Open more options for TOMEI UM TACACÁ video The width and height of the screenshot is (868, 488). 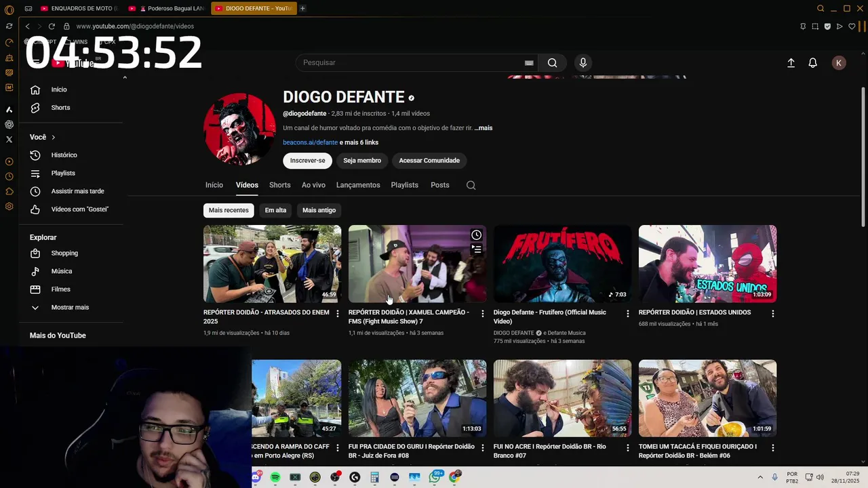pos(772,448)
